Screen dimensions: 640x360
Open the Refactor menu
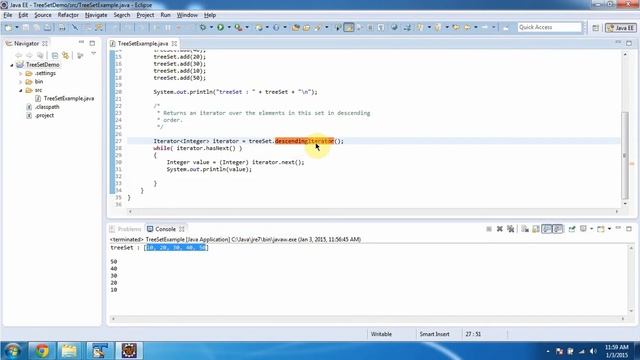coord(68,15)
